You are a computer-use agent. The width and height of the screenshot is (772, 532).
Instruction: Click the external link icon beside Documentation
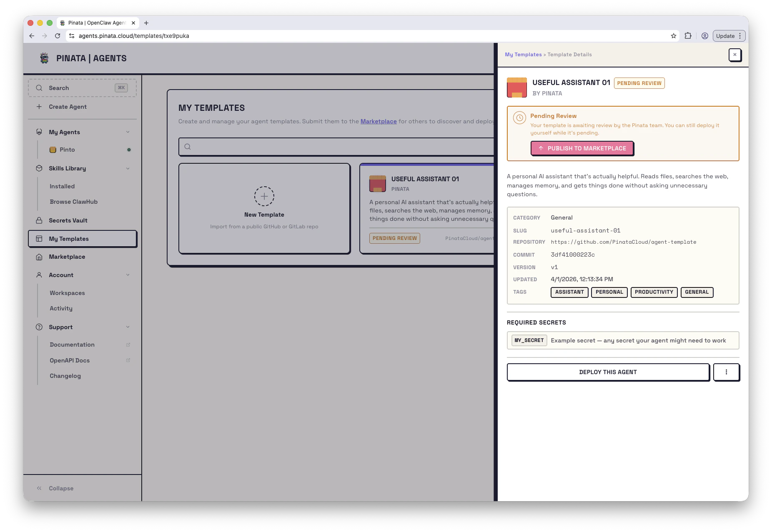point(128,345)
